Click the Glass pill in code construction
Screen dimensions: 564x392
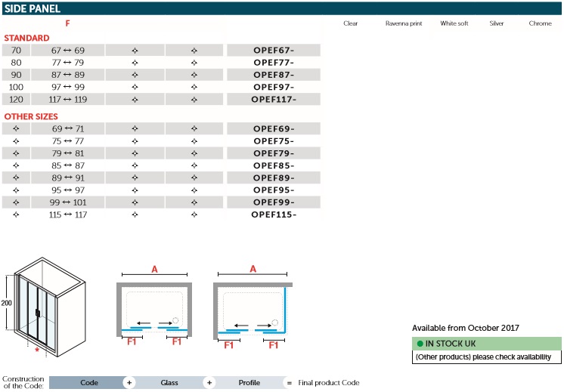tap(169, 383)
